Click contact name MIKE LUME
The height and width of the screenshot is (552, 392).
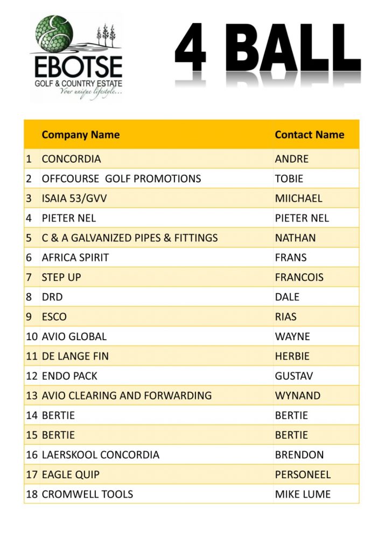click(303, 494)
